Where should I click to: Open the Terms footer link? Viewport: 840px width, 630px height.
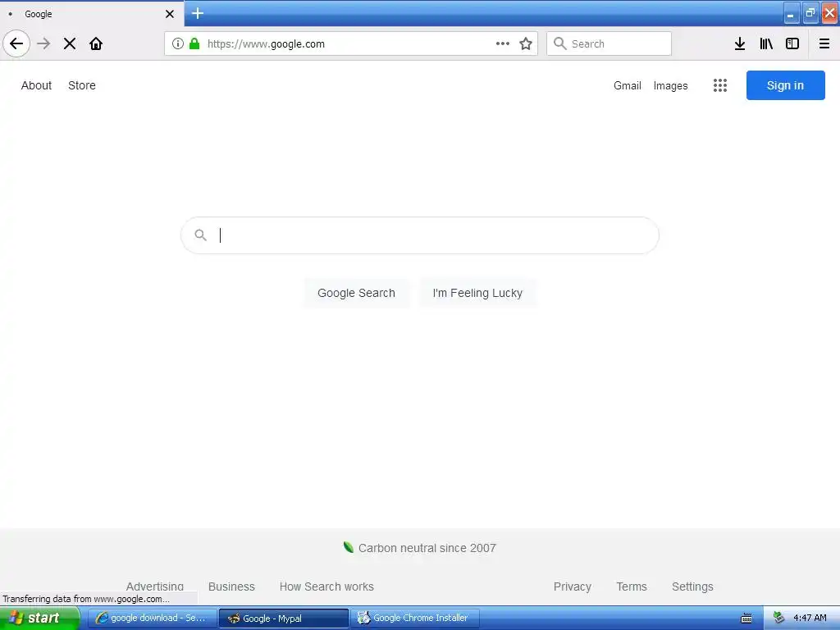click(632, 587)
